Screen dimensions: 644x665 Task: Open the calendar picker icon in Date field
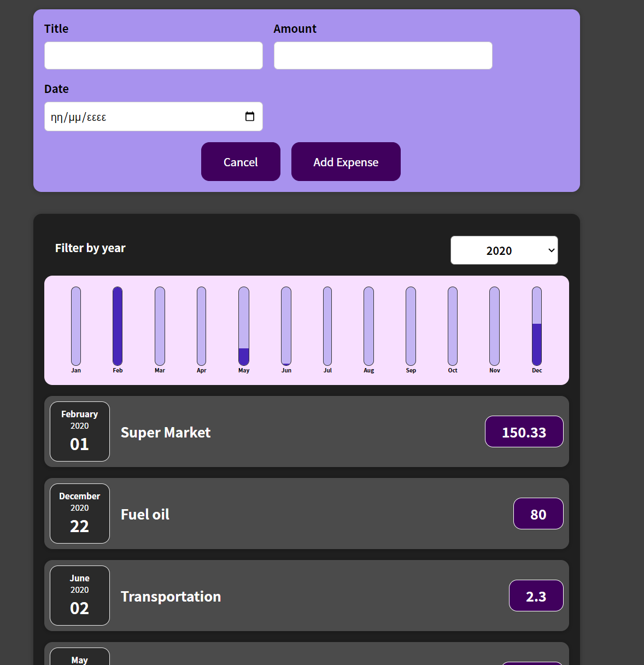(x=250, y=116)
